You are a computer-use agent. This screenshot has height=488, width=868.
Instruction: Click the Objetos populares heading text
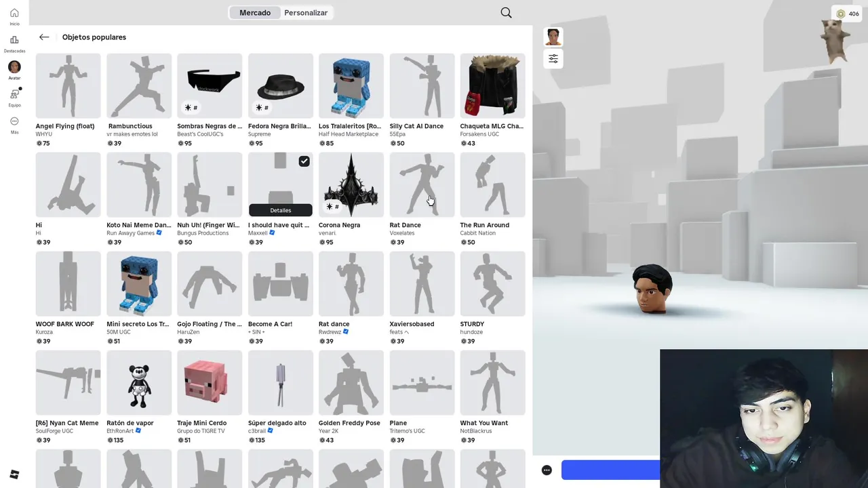coord(94,37)
